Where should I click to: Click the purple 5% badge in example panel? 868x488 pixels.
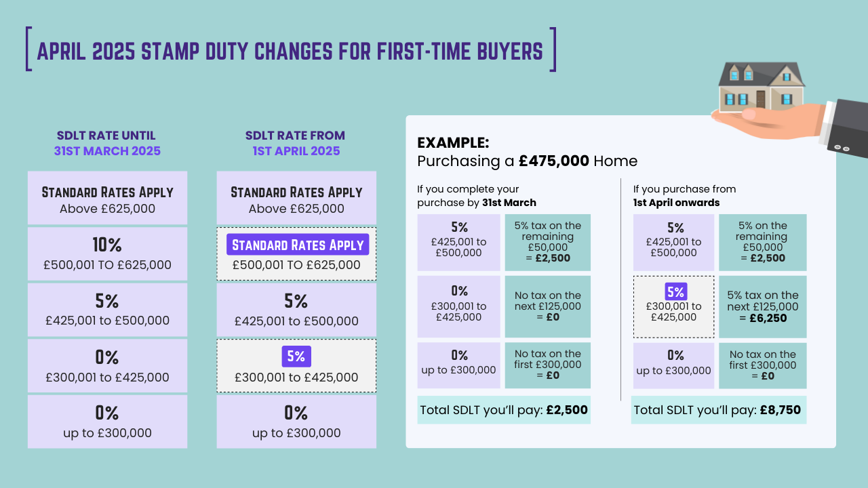tap(675, 292)
